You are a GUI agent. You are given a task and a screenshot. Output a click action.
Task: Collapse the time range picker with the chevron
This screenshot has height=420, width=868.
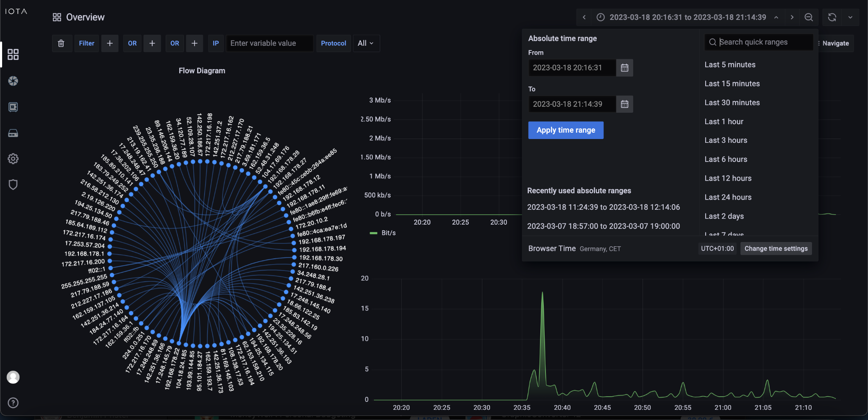[775, 17]
